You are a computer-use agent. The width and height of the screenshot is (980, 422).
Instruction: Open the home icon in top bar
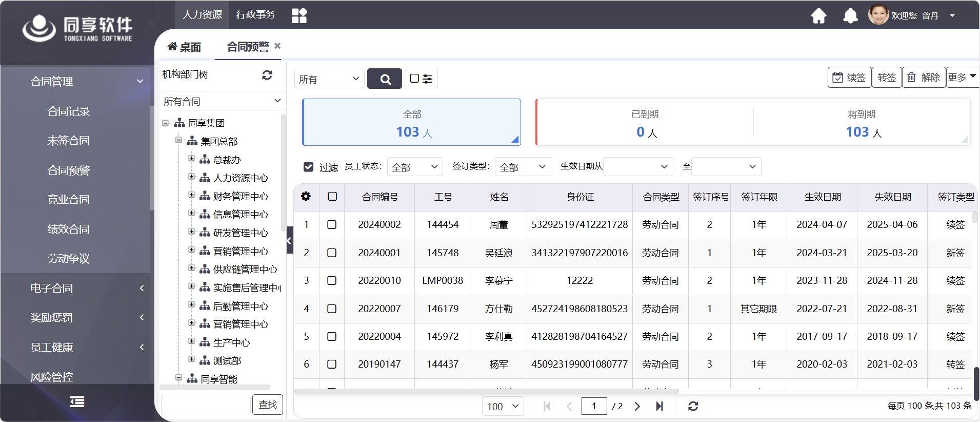[818, 16]
